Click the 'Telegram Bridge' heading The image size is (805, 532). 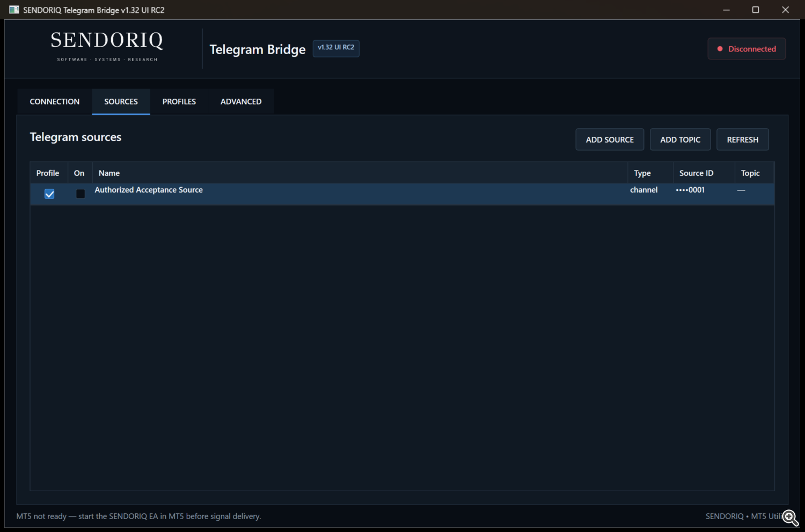(258, 49)
